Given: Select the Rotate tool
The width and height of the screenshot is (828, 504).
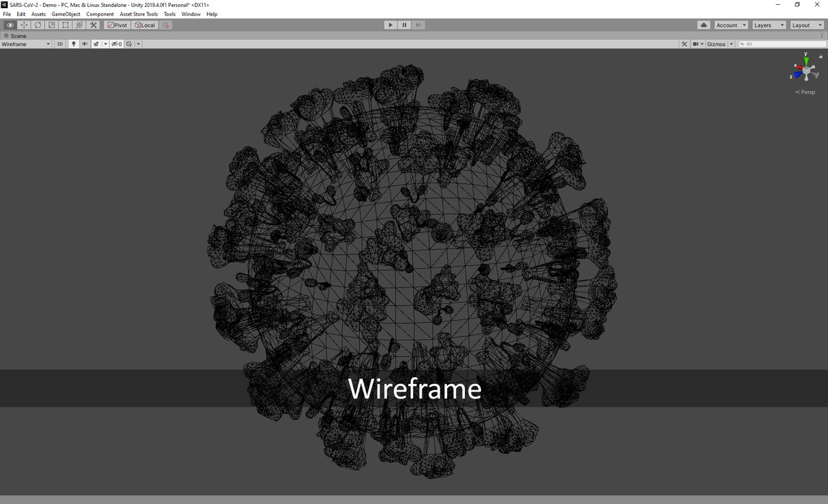Looking at the screenshot, I should (38, 26).
